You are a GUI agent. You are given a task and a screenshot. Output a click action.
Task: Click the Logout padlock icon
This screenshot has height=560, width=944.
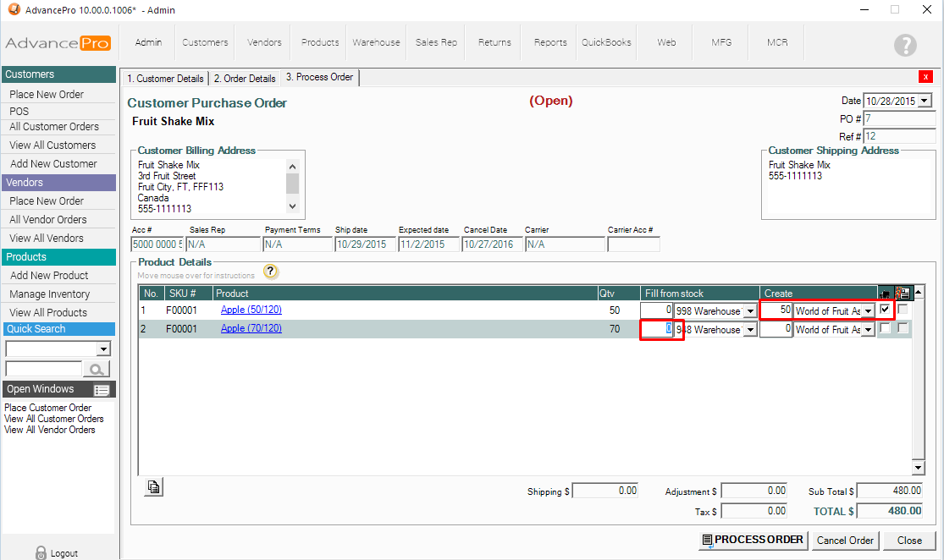tap(41, 553)
